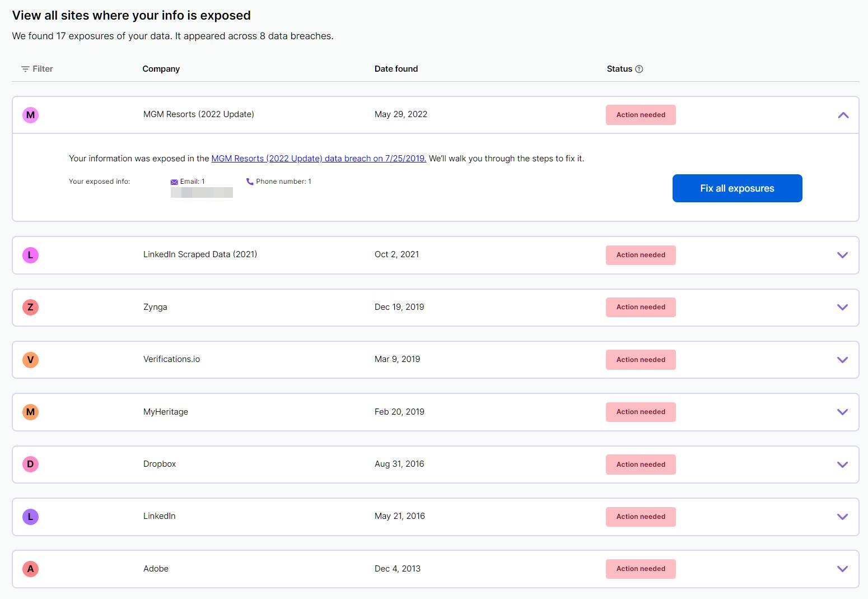
Task: Expand the LinkedIn May 2016 breach row
Action: point(842,517)
